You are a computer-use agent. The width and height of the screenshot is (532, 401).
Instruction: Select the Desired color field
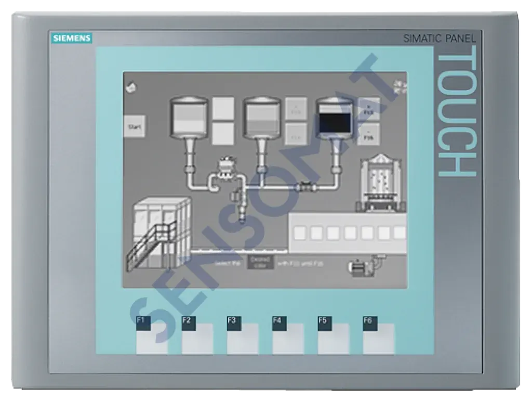point(259,262)
